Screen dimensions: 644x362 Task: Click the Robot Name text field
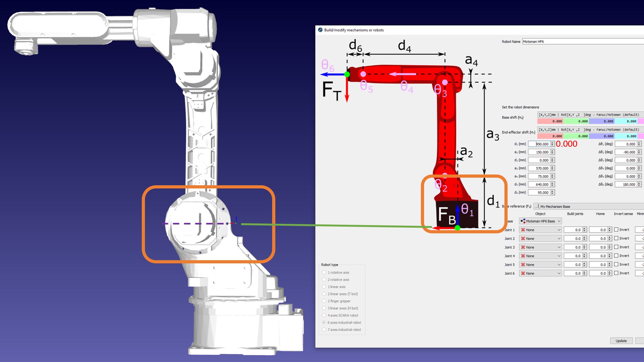pyautogui.click(x=582, y=41)
